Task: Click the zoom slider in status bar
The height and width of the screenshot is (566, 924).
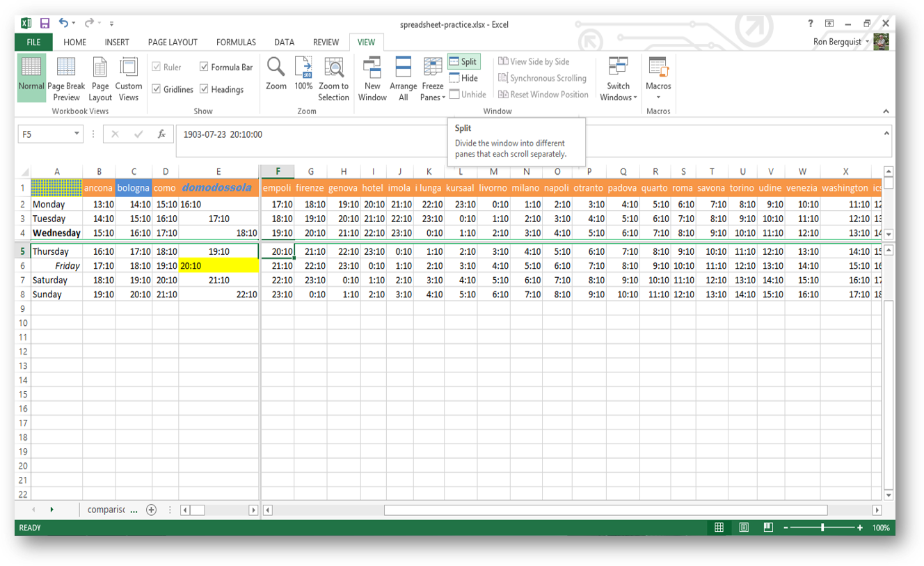Action: coord(822,528)
